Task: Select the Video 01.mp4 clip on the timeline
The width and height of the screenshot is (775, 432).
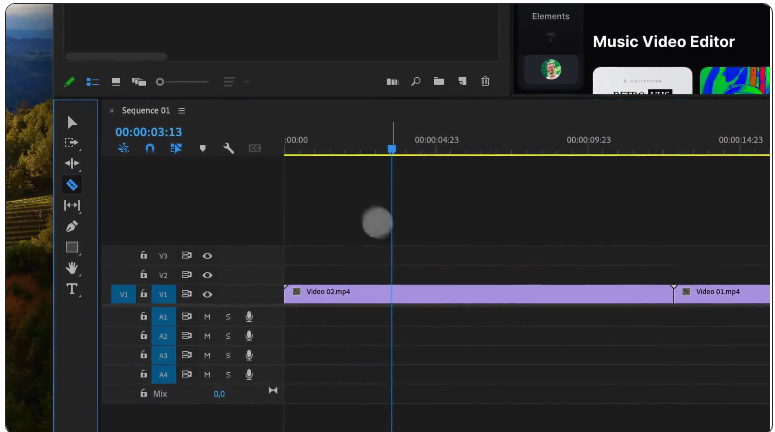Action: [x=722, y=293]
